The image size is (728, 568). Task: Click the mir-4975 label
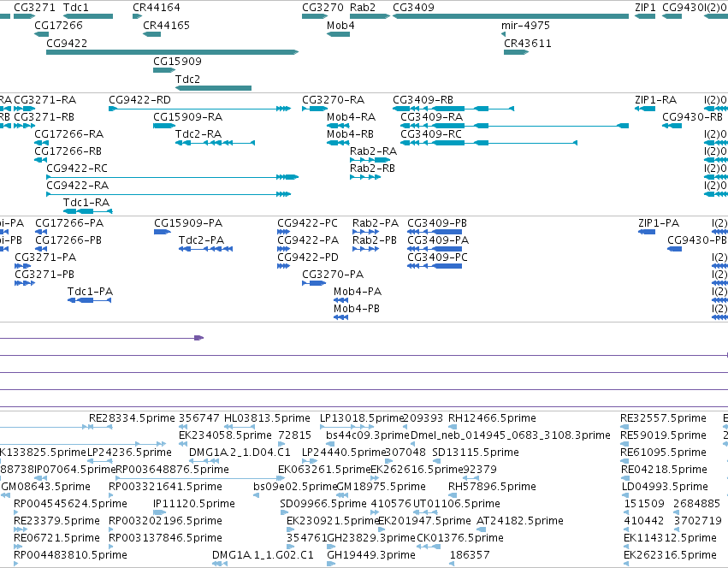[x=525, y=25]
